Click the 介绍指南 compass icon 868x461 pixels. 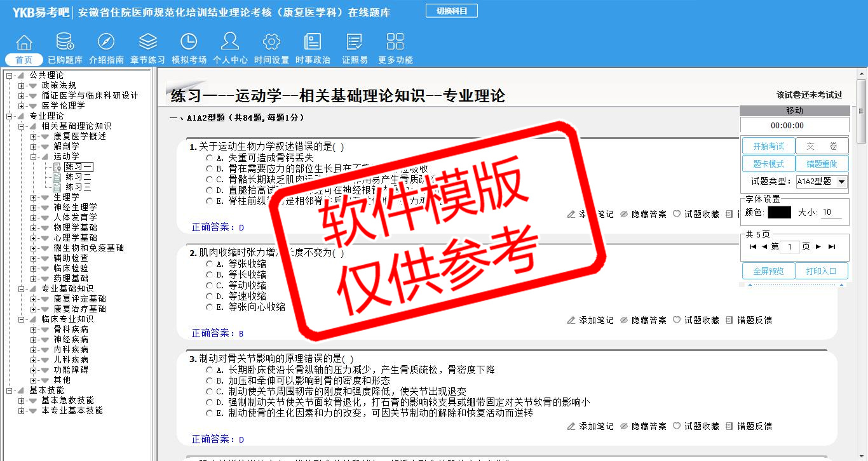pos(106,43)
